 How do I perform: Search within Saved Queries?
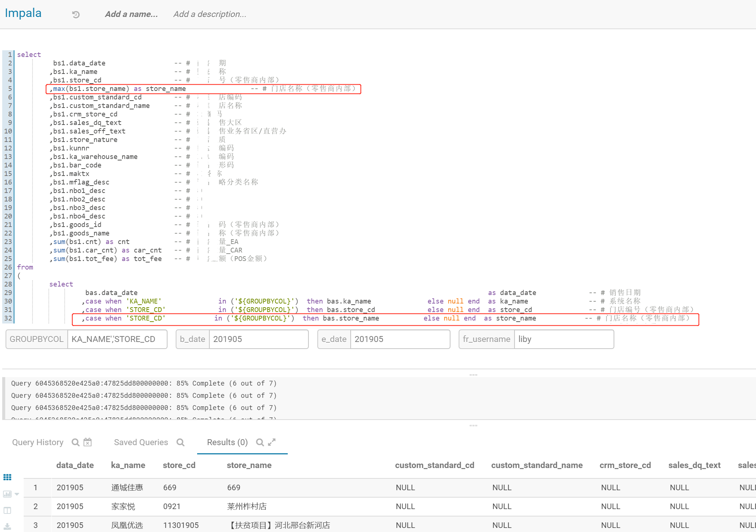pos(180,442)
